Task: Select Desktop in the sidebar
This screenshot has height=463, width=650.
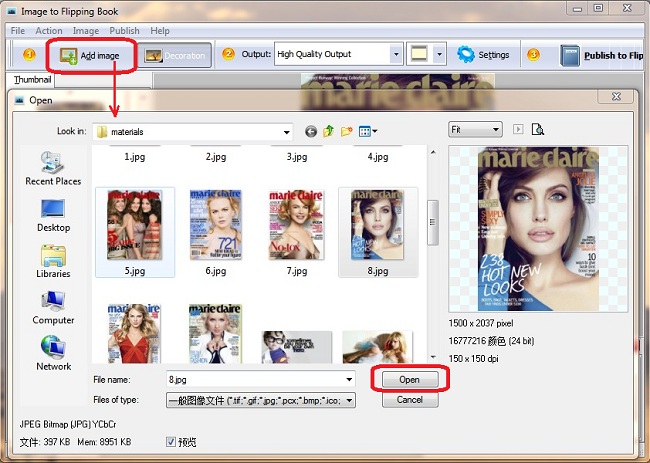Action: 53,216
